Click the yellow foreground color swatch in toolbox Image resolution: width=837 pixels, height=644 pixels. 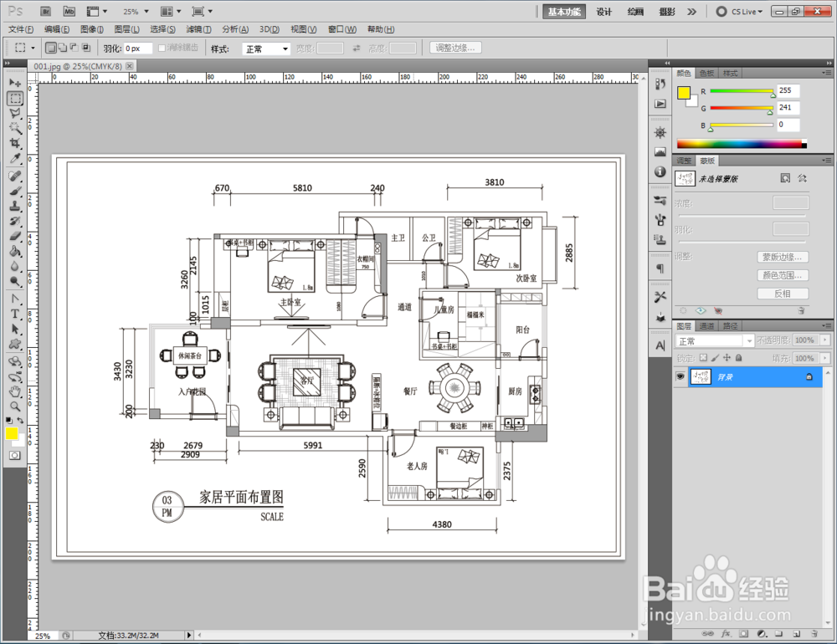coord(11,433)
